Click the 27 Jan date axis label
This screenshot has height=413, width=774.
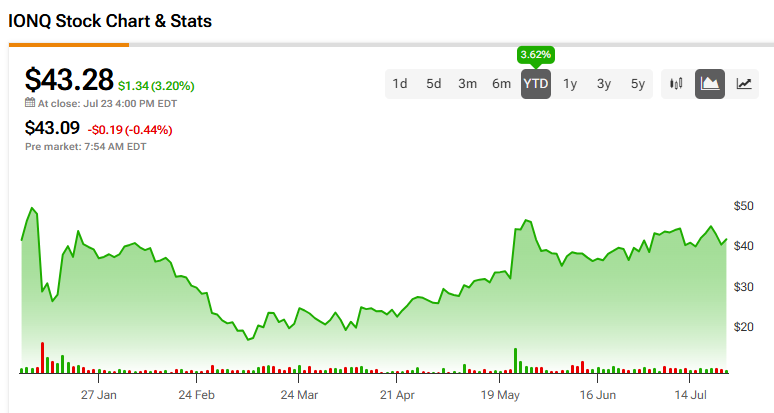coord(99,395)
